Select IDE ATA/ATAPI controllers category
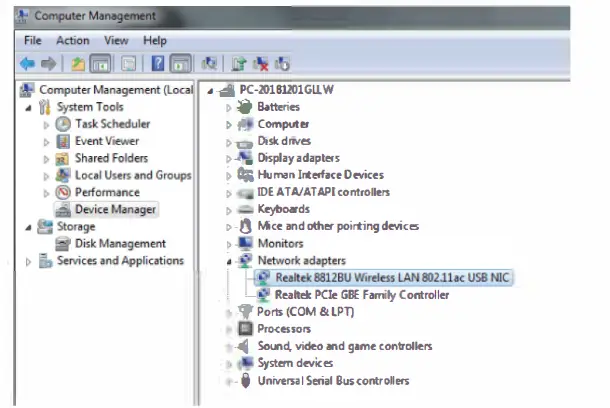 click(x=324, y=192)
